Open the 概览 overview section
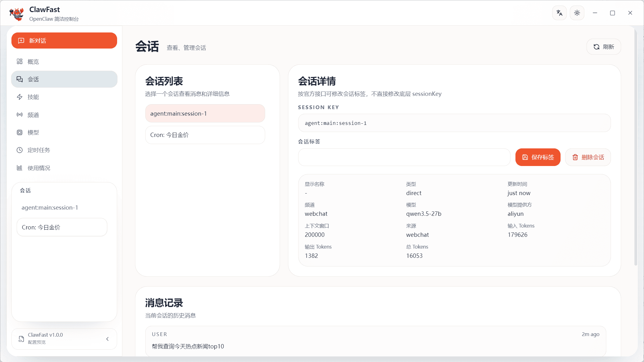 tap(64, 61)
